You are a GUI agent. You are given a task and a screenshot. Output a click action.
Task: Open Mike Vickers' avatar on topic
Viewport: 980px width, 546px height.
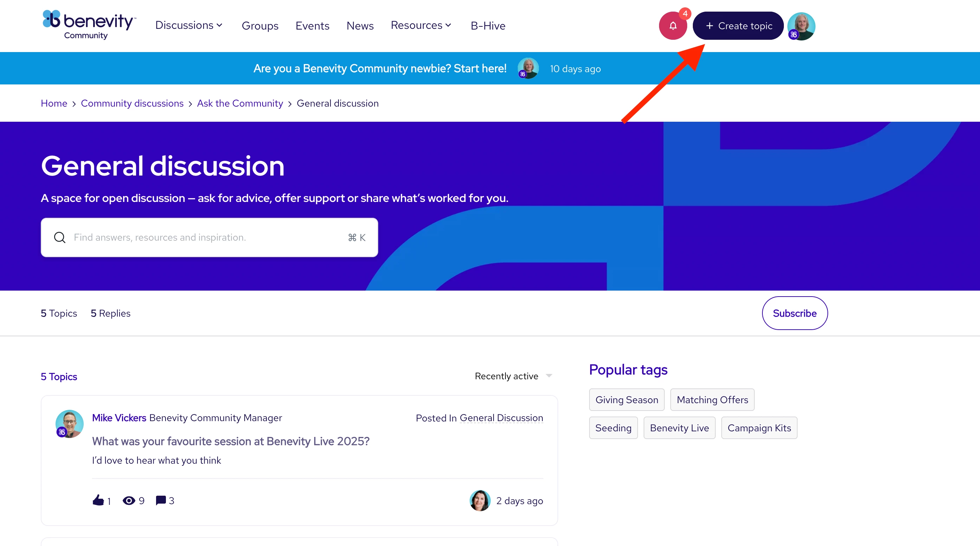(70, 424)
